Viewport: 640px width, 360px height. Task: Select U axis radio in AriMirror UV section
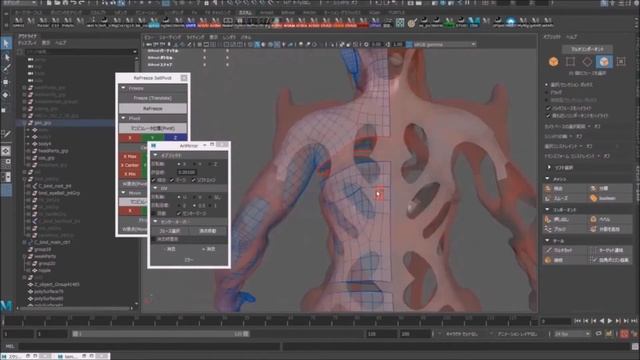(179, 197)
